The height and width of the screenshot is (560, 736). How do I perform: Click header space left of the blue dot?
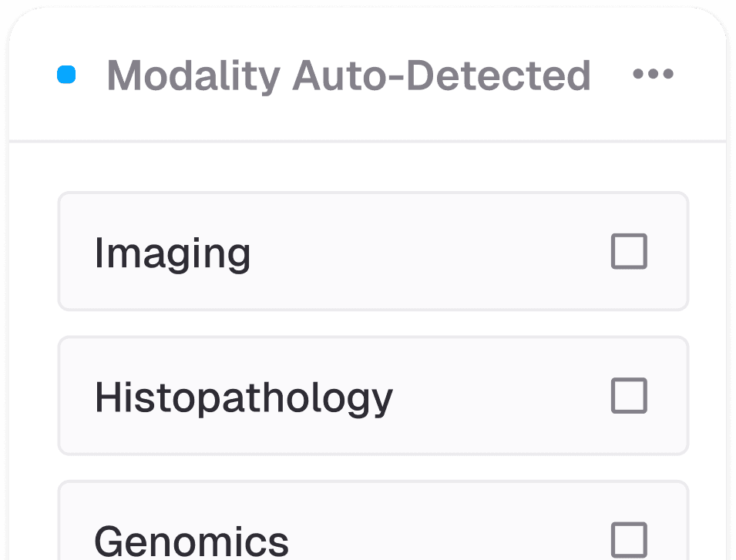(x=32, y=75)
